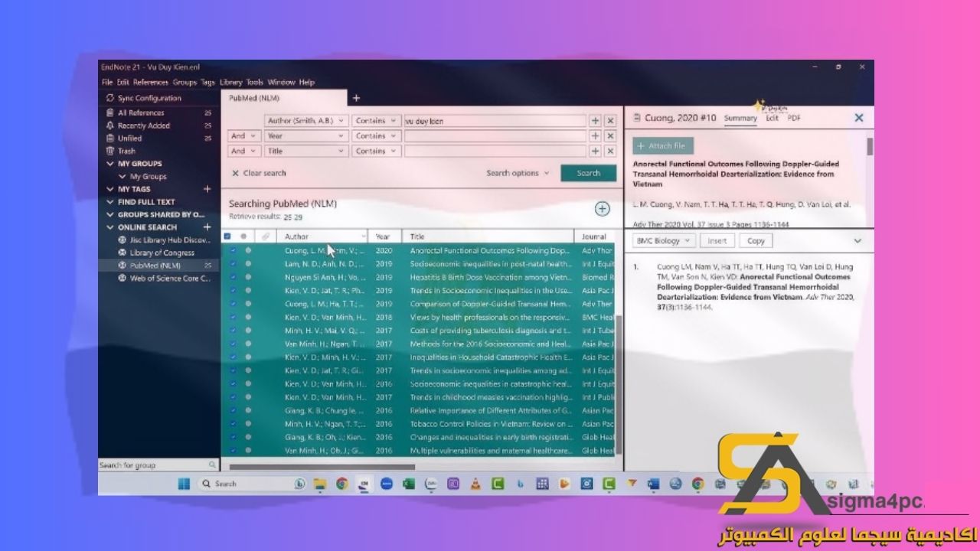Screen dimensions: 980x551
Task: Close the reference summary panel
Action: pyautogui.click(x=858, y=118)
